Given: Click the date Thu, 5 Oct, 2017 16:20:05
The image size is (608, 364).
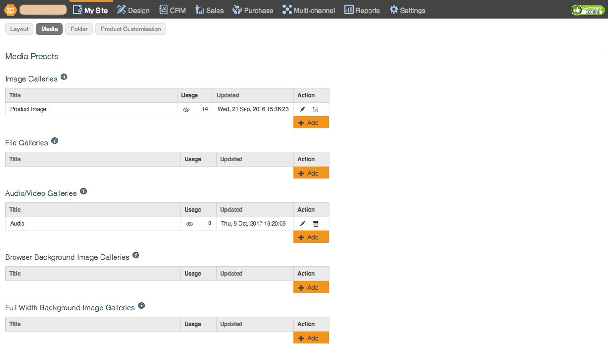Looking at the screenshot, I should pos(253,224).
